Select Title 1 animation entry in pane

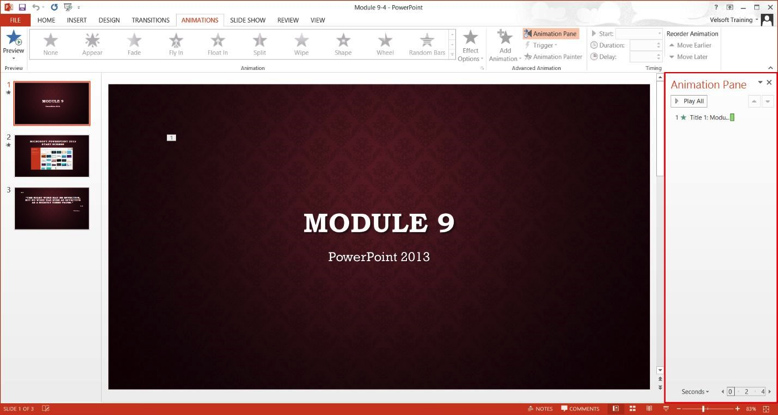pyautogui.click(x=705, y=118)
